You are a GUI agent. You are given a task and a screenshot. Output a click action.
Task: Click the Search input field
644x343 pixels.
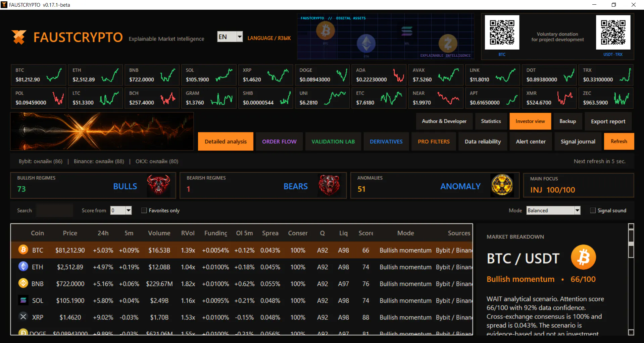[x=54, y=210]
